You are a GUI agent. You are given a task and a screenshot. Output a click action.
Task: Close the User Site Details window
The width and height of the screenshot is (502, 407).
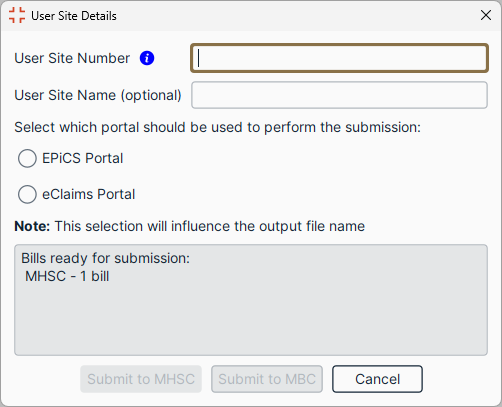486,15
